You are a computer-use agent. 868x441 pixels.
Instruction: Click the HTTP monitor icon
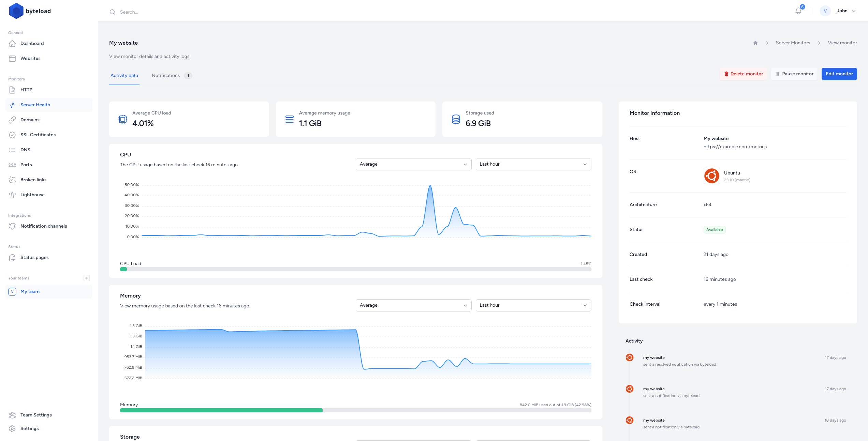(12, 90)
